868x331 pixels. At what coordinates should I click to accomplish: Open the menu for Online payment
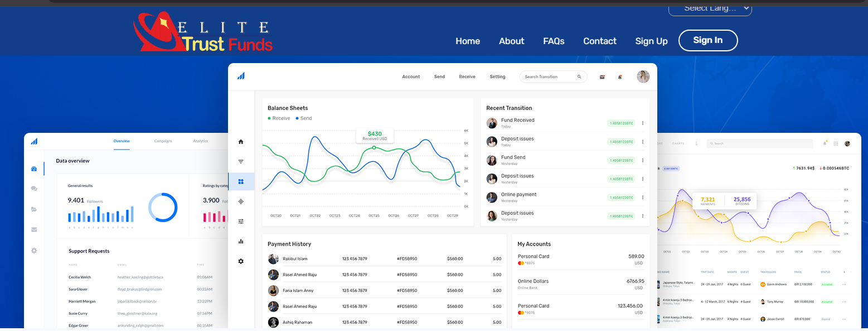pyautogui.click(x=643, y=198)
